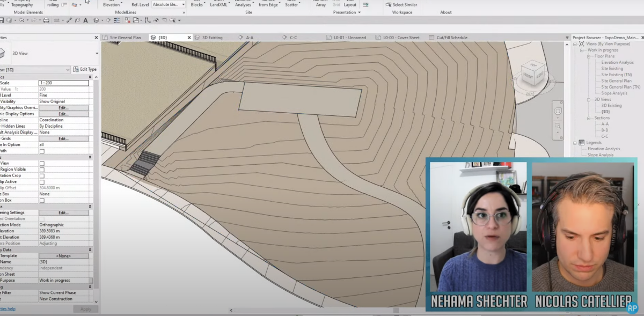Viewport: 644px width, 316px height.
Task: Toggle the Section Box checkbox
Action: tap(42, 201)
